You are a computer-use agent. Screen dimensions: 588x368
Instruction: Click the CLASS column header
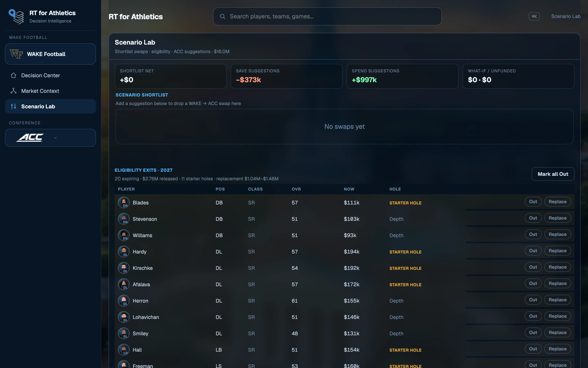point(255,189)
